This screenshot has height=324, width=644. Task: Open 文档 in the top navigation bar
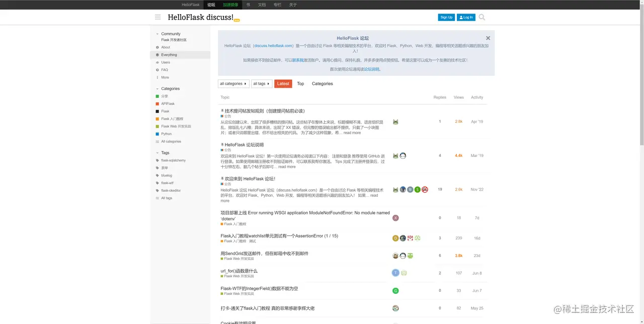tap(262, 5)
